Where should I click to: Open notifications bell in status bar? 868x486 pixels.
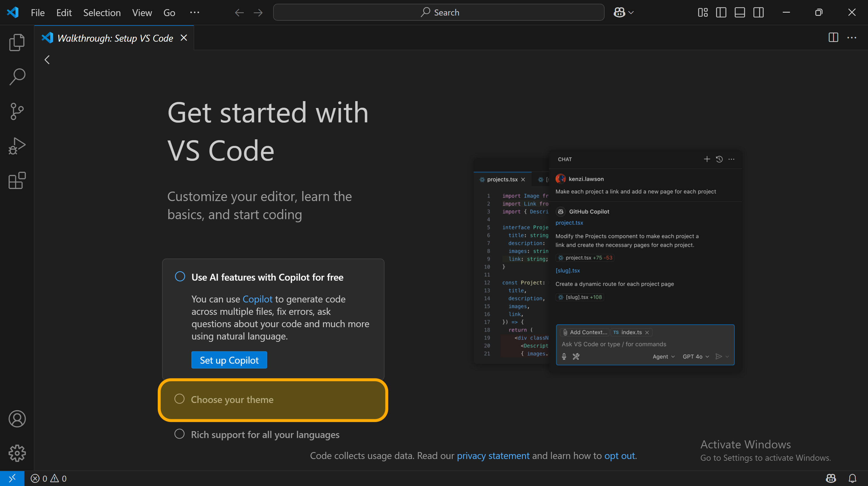(x=853, y=478)
